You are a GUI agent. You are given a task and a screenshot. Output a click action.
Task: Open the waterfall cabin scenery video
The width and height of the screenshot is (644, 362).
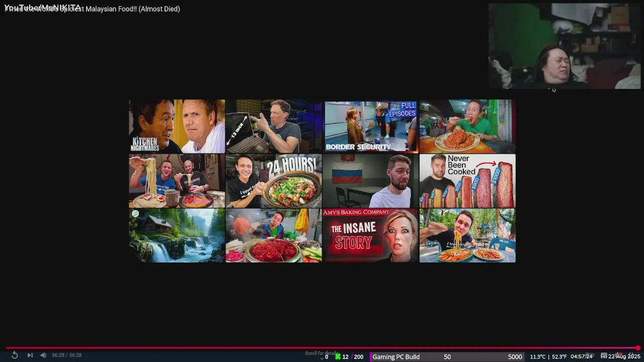(x=177, y=235)
